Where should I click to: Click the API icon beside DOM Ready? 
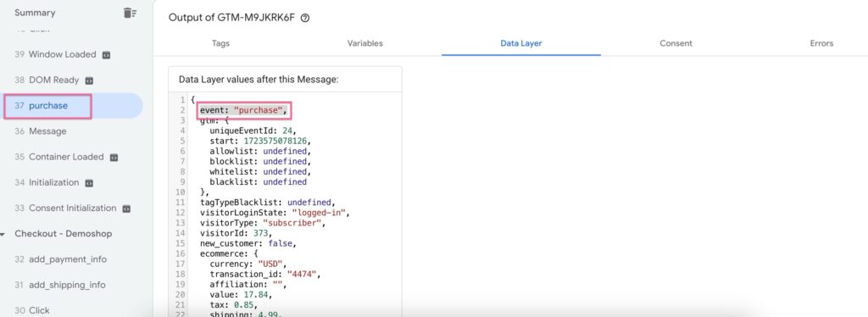(x=89, y=81)
